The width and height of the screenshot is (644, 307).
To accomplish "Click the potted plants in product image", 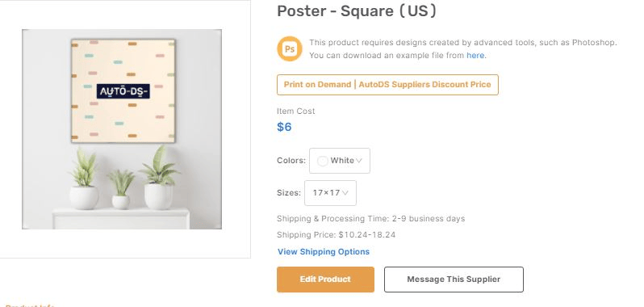I will click(124, 178).
